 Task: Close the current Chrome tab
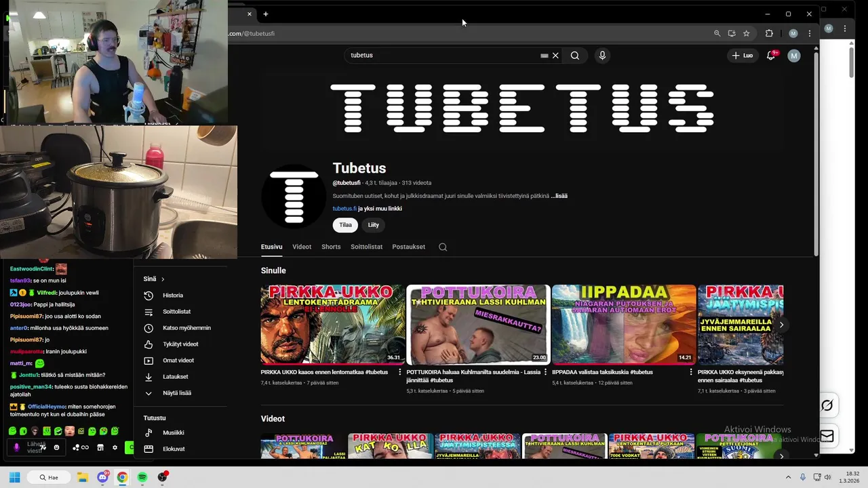point(250,14)
